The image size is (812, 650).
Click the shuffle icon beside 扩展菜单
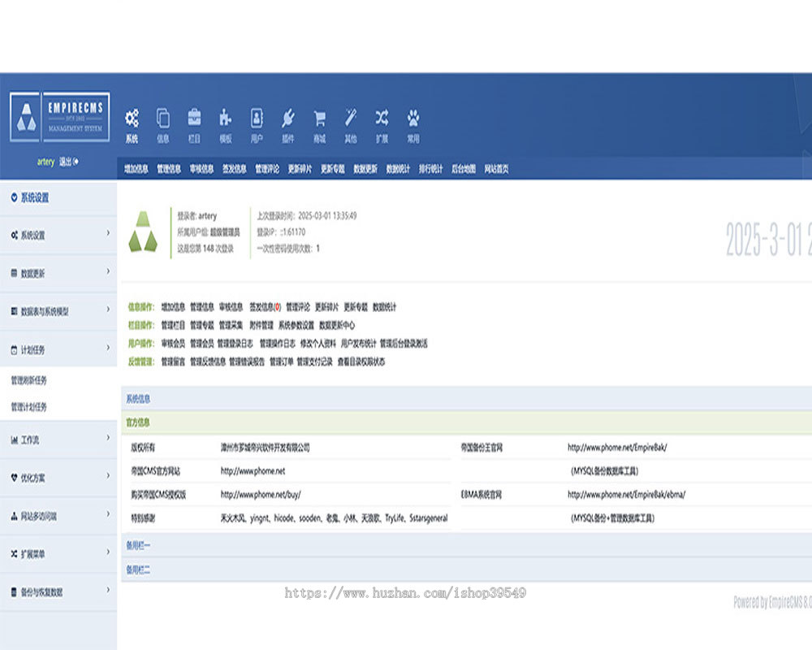[x=14, y=554]
